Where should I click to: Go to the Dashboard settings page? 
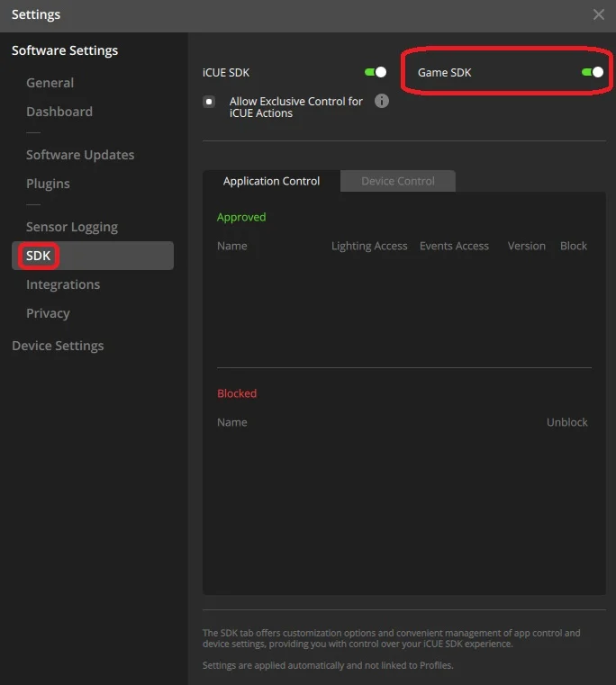(59, 112)
